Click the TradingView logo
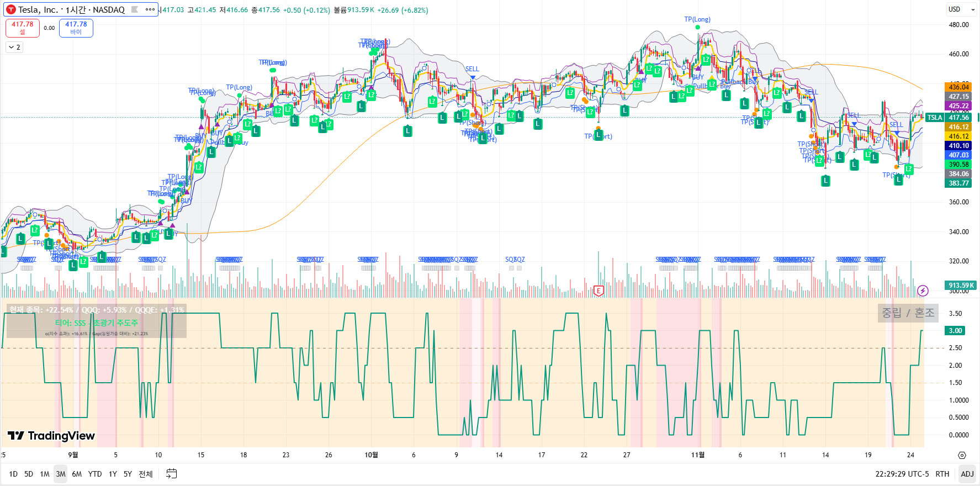The height and width of the screenshot is (486, 980). [51, 436]
